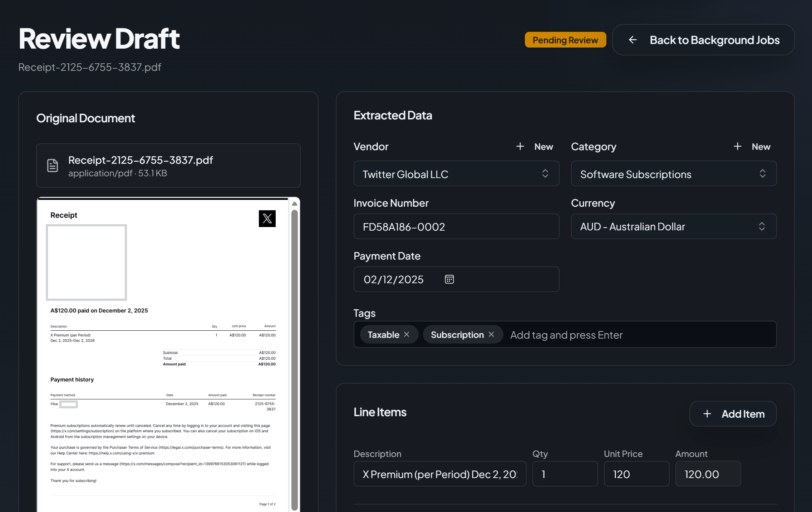Click the X logo on the receipt preview

[267, 218]
